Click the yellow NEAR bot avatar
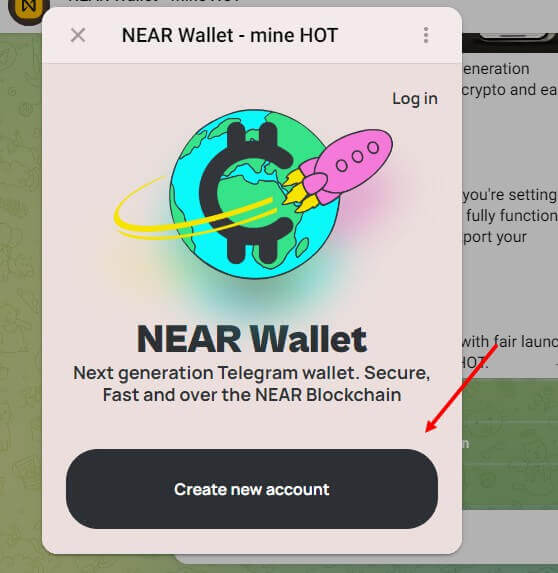This screenshot has height=573, width=558. pyautogui.click(x=29, y=11)
